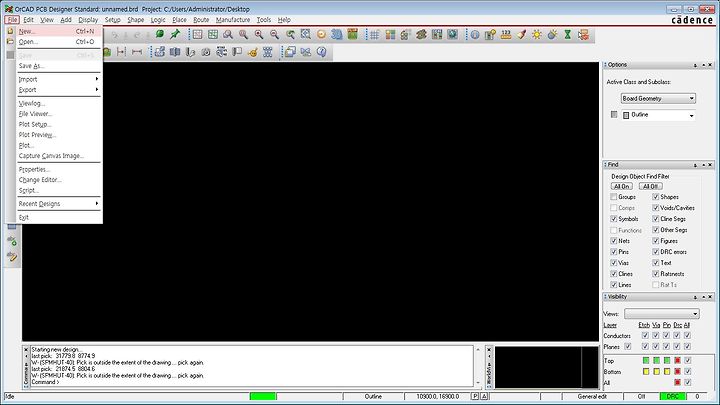720x405 pixels.
Task: Select Plot Setup in the File menu
Action: [x=58, y=124]
